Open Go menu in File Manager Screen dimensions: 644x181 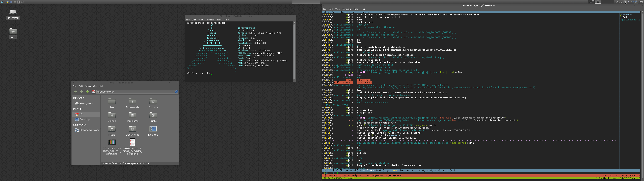95,86
